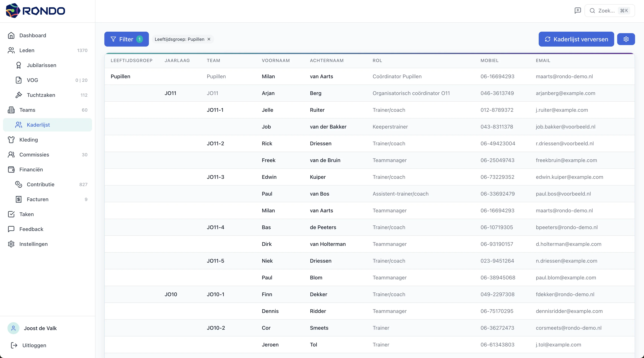
Task: Open Facturen in the sidebar
Action: 37,199
